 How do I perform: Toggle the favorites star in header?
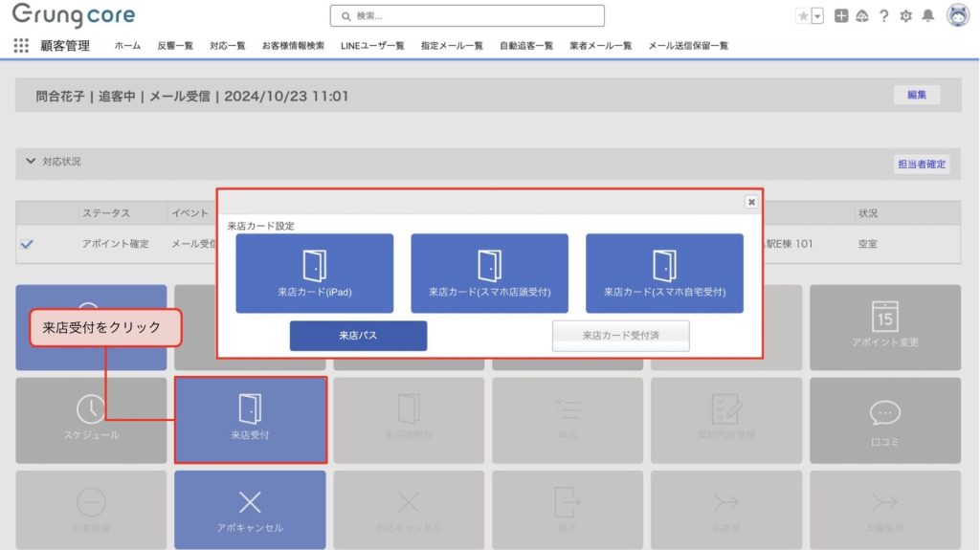803,16
